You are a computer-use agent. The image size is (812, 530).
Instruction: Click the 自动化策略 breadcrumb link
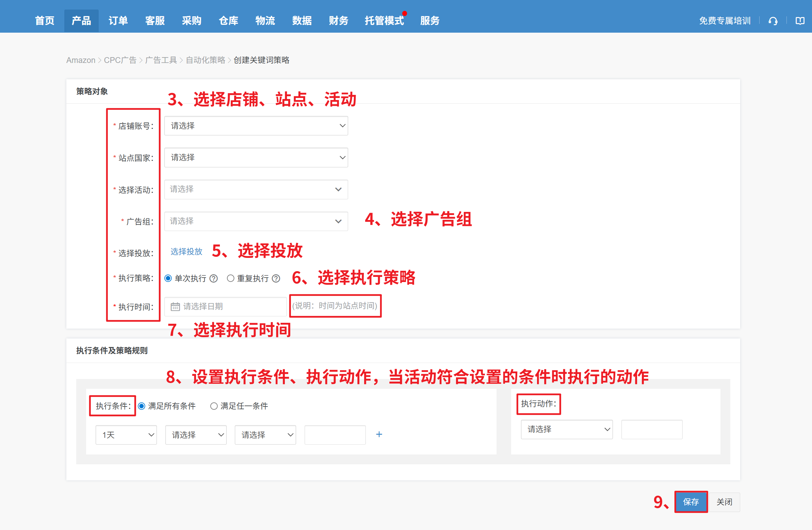point(206,60)
